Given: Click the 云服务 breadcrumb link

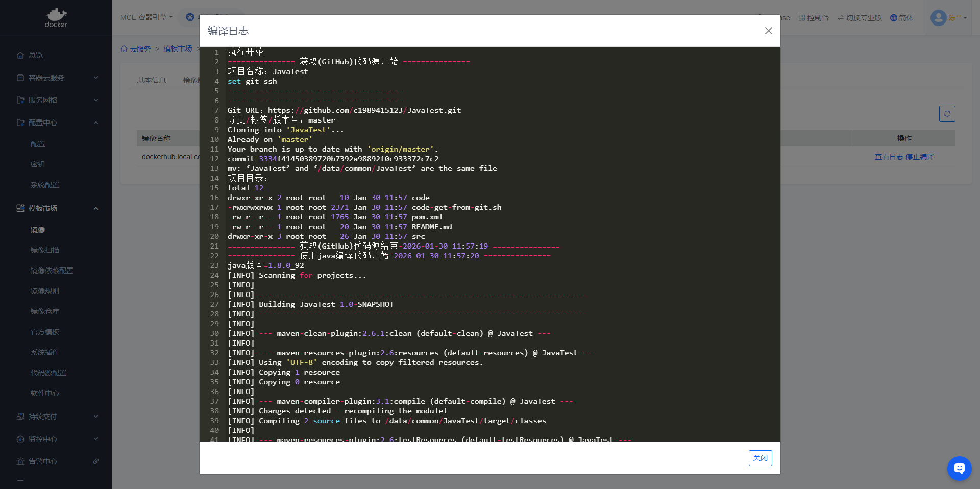Looking at the screenshot, I should 140,49.
